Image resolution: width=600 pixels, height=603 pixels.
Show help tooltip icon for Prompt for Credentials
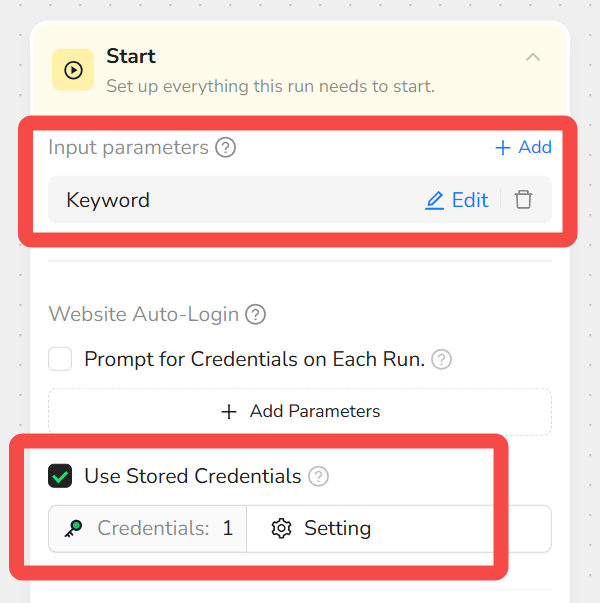coord(441,359)
